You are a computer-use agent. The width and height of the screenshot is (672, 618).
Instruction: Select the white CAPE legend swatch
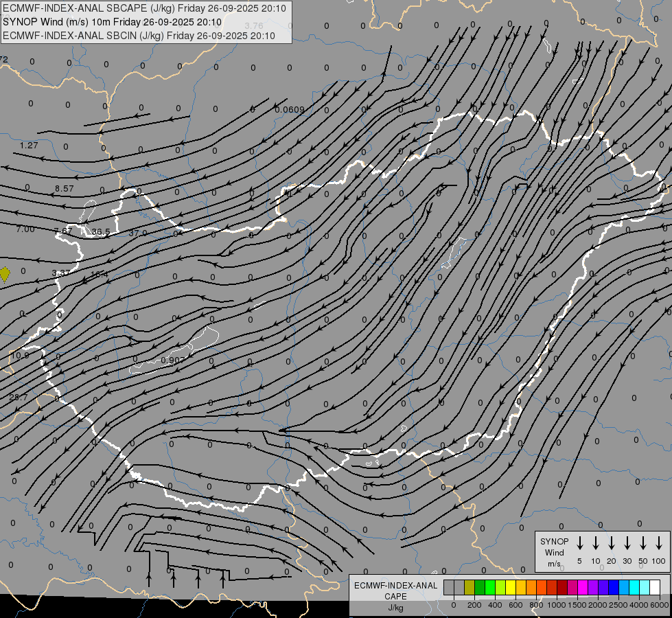[655, 588]
